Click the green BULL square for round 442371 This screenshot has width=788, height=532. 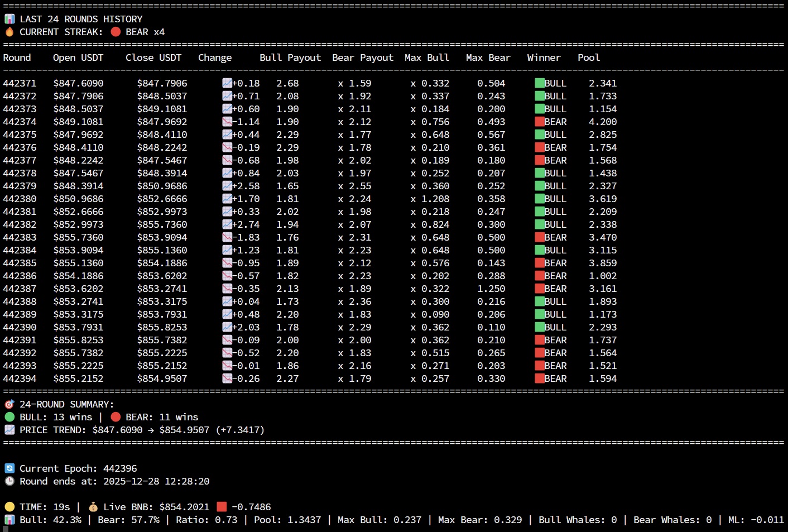(x=540, y=83)
